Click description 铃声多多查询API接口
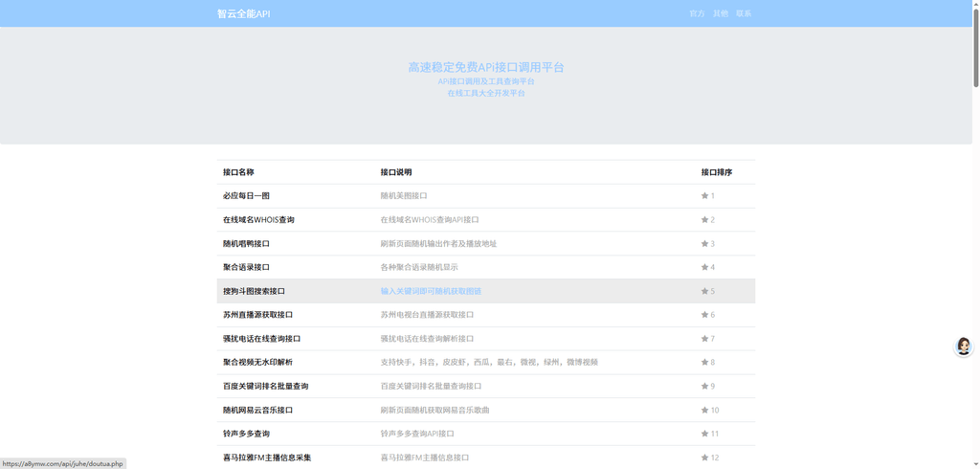Viewport: 980px width, 469px height. (x=417, y=434)
